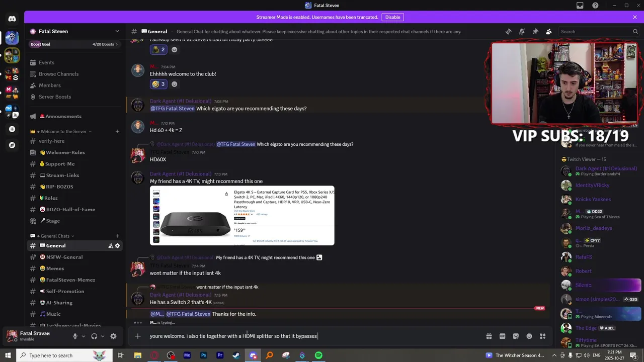Click Add a Server plus icon
The height and width of the screenshot is (362, 644).
click(12, 129)
